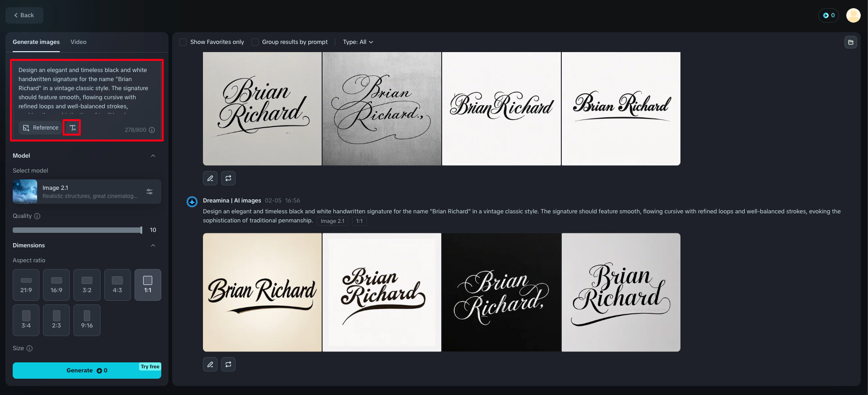Image resolution: width=868 pixels, height=395 pixels.
Task: Click the Size info icon
Action: tap(29, 348)
